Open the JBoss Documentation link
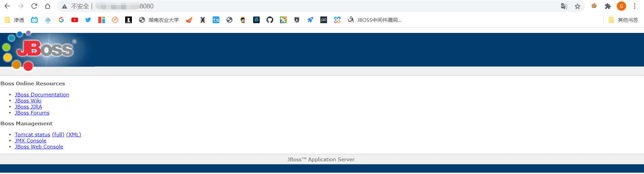The image size is (644, 174). click(42, 95)
